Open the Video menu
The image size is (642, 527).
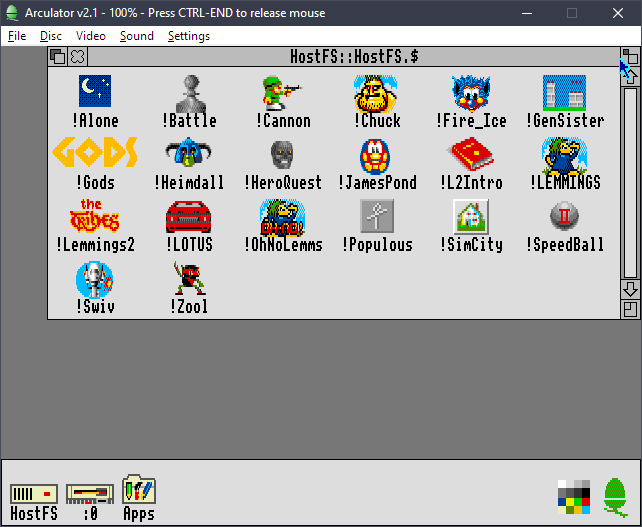click(90, 36)
